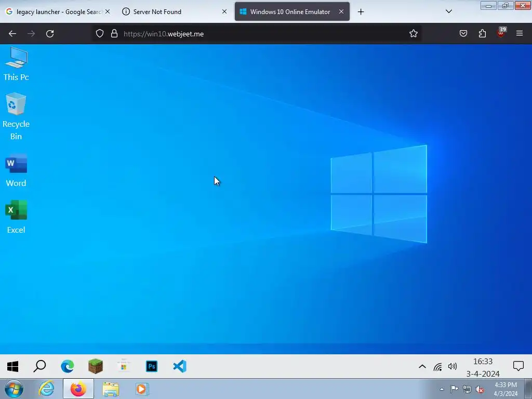
Task: Launch Photoshop from emulated taskbar
Action: 152,366
